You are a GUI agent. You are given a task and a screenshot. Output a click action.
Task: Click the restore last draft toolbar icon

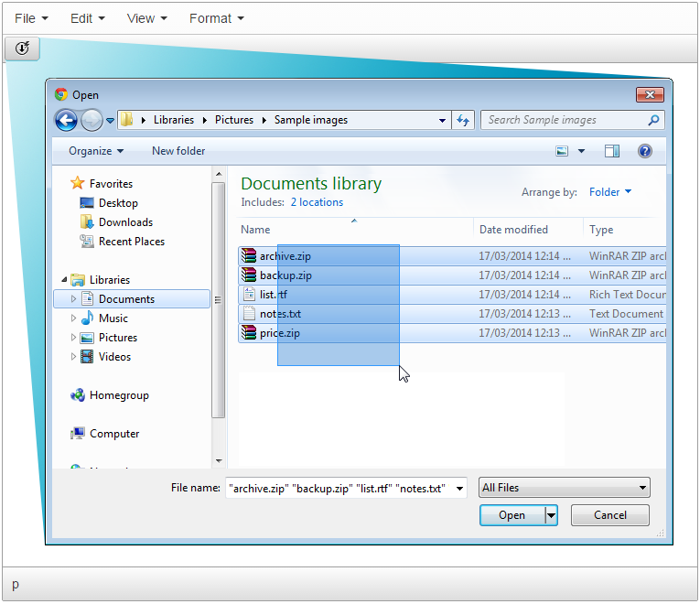point(22,49)
